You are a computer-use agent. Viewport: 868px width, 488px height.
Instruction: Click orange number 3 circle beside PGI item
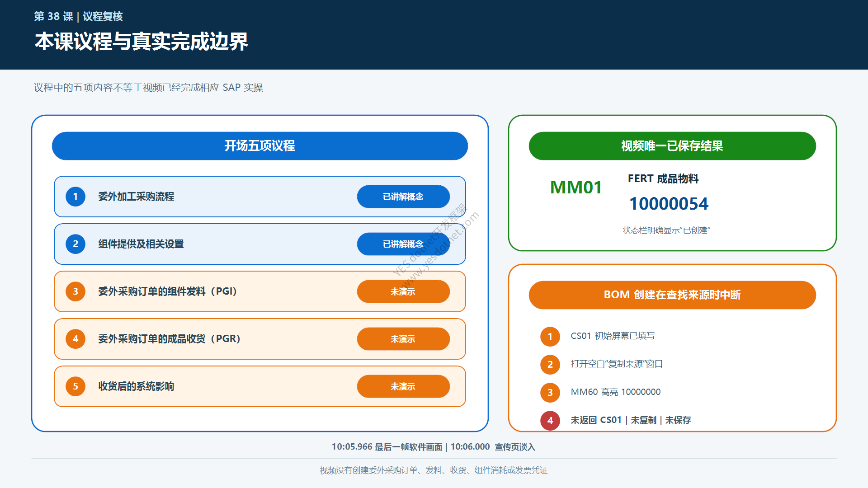[x=75, y=291]
